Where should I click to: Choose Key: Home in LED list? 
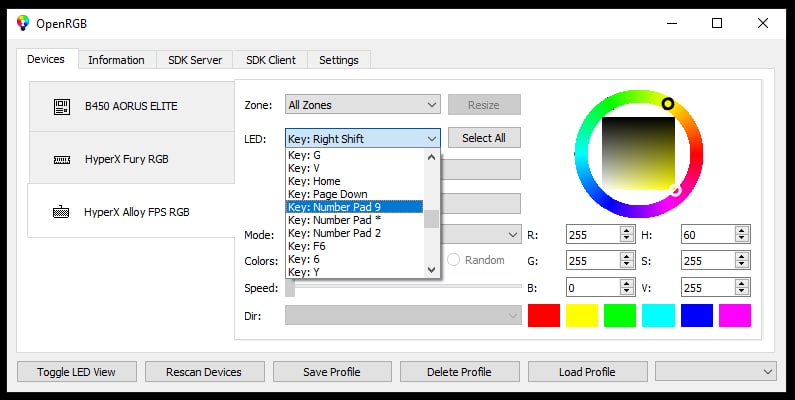354,181
